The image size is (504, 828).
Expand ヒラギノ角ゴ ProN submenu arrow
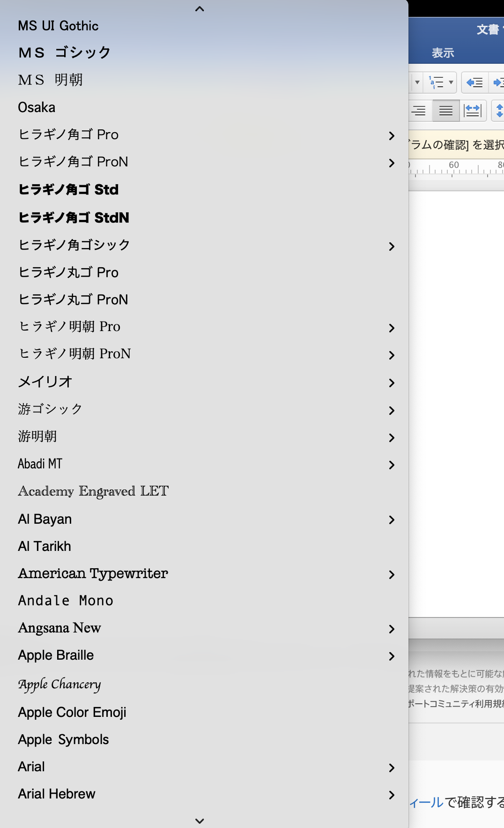392,163
